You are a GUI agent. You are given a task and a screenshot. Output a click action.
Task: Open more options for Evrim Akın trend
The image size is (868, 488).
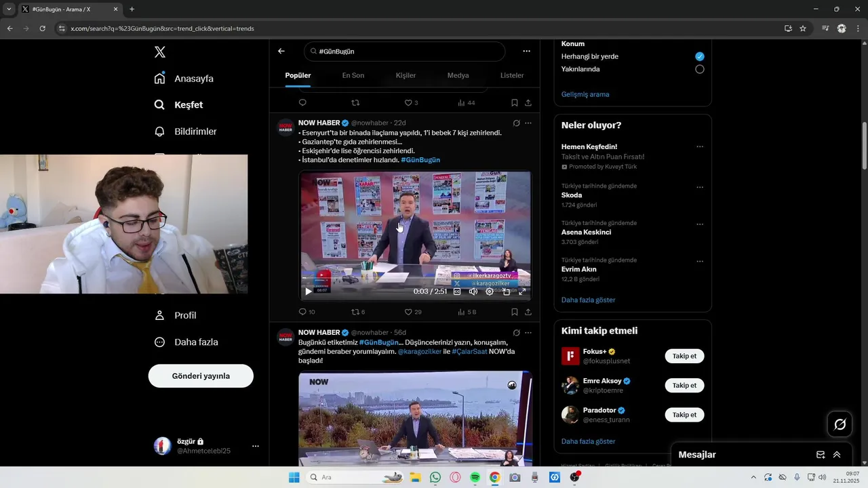tap(700, 261)
